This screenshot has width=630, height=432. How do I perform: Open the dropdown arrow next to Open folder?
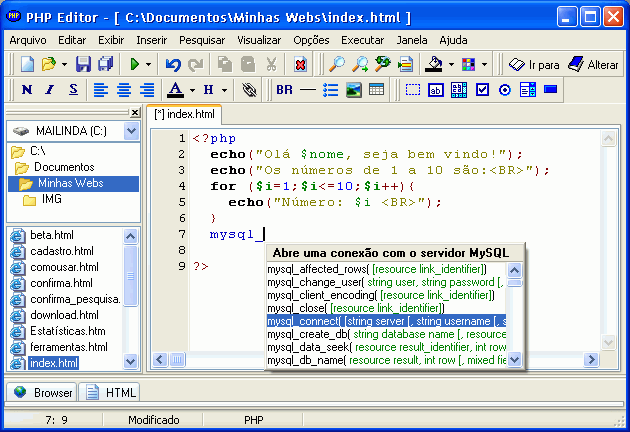pyautogui.click(x=64, y=64)
